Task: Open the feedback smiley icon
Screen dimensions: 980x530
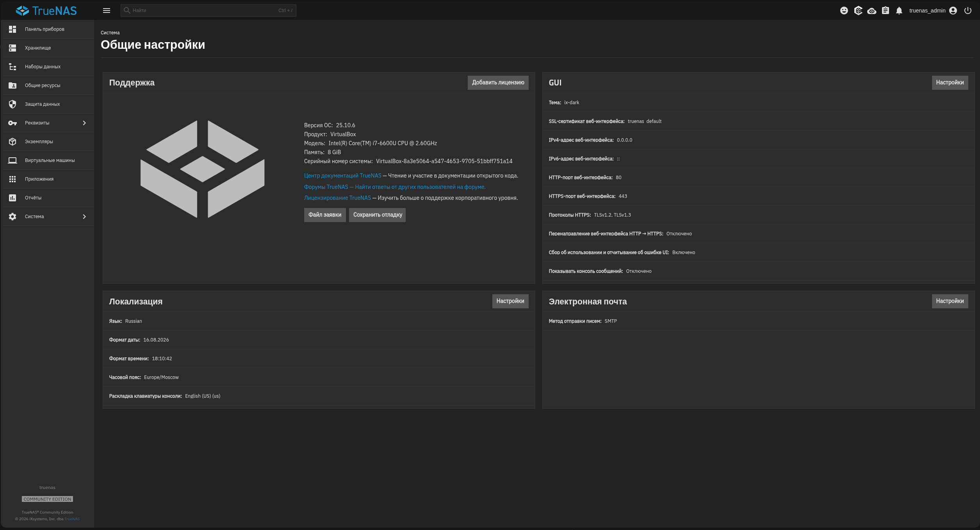Action: tap(844, 11)
